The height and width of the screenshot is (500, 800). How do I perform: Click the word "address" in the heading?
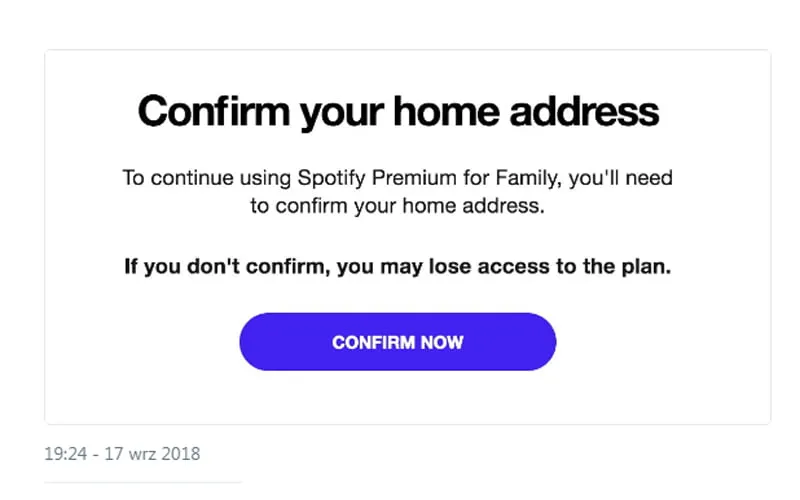pos(585,111)
